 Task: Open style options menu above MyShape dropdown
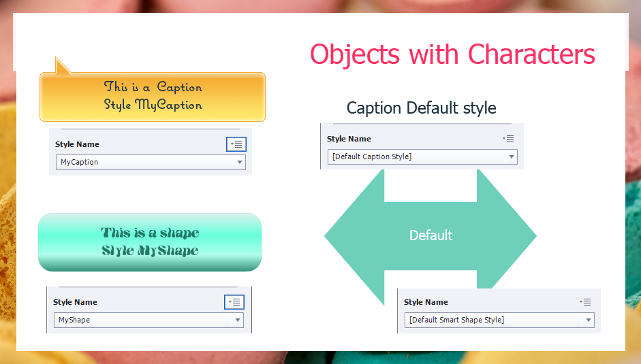tap(234, 302)
